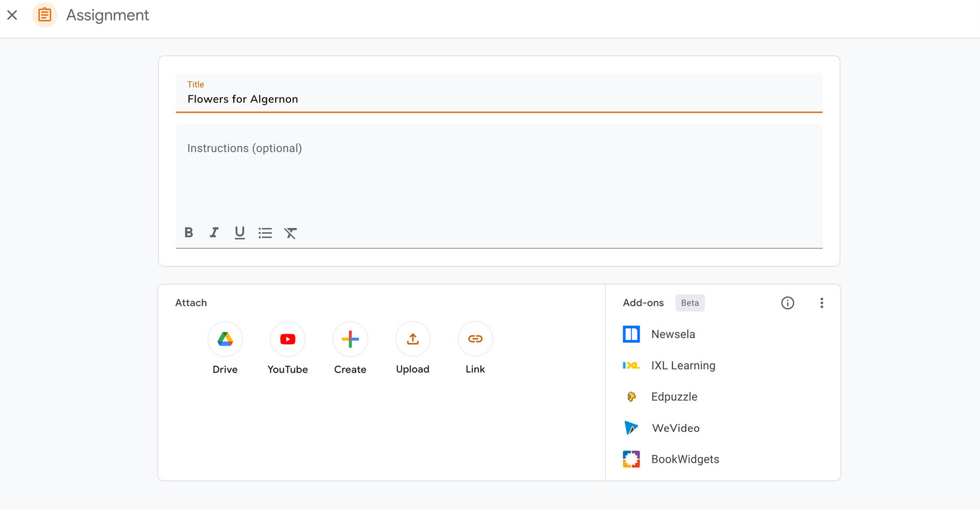Click the BookWidgets logo icon

coord(631,459)
